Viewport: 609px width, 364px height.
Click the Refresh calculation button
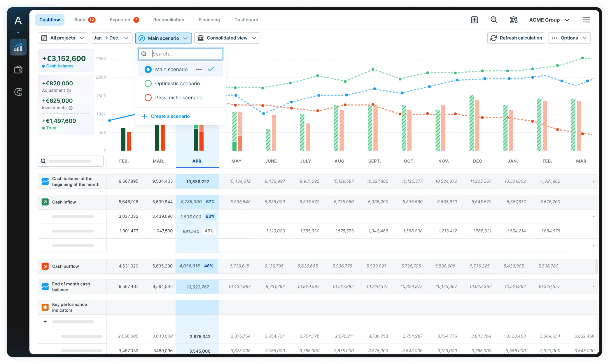click(516, 38)
